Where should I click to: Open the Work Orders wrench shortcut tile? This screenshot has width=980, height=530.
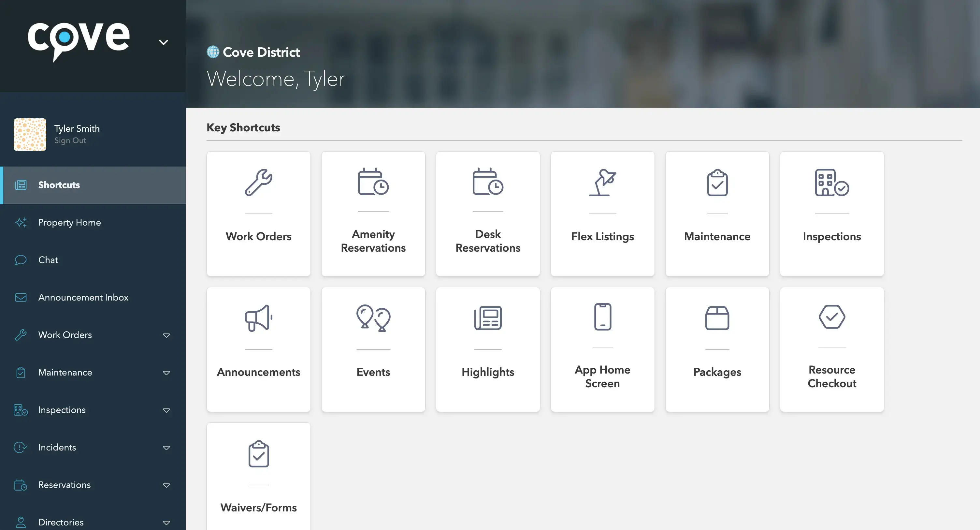click(x=258, y=213)
